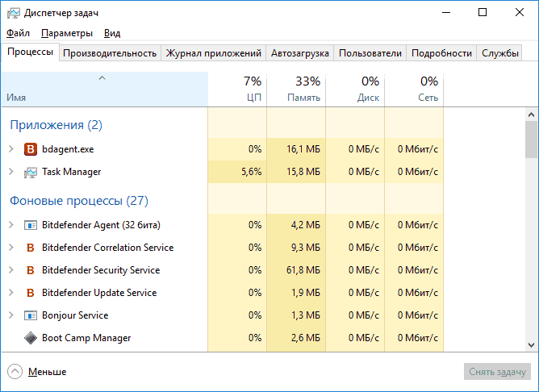
Task: Switch to the Пользователи tab
Action: (370, 53)
